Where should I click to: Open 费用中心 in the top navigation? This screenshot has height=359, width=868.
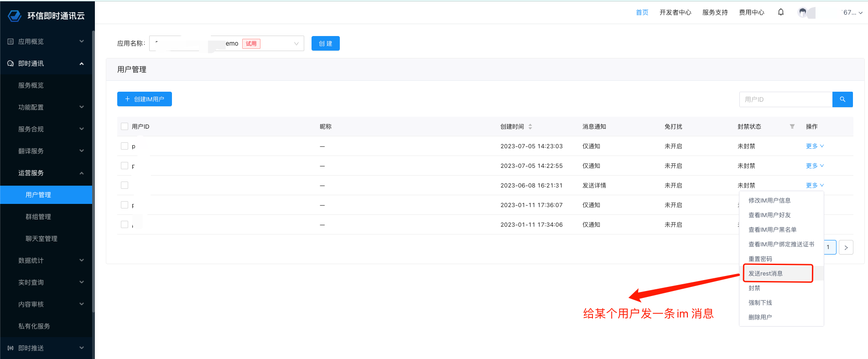752,12
